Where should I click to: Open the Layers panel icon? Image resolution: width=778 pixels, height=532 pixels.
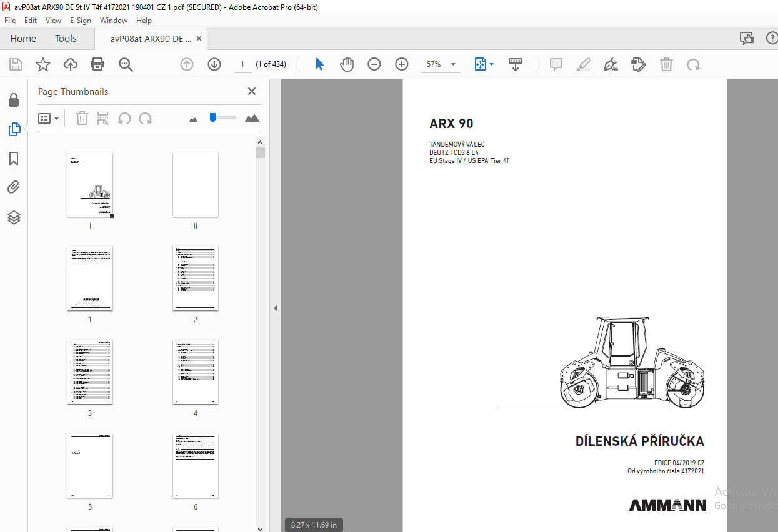pos(14,217)
